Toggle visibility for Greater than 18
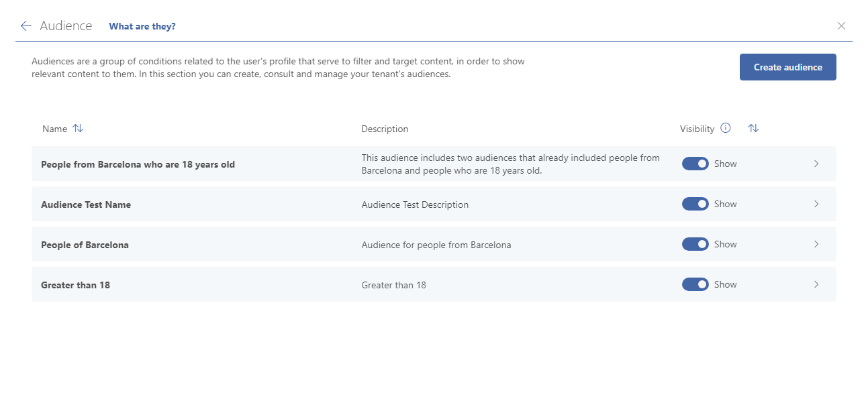This screenshot has width=868, height=409. point(695,284)
